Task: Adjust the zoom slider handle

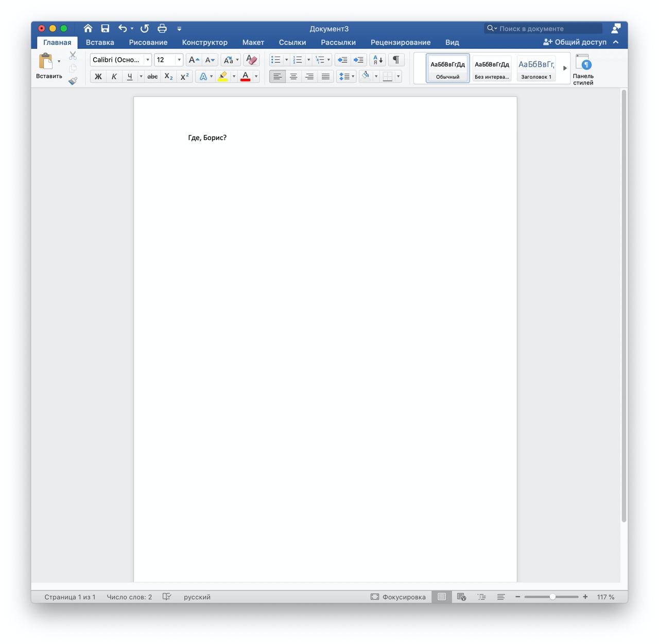Action: pyautogui.click(x=552, y=597)
